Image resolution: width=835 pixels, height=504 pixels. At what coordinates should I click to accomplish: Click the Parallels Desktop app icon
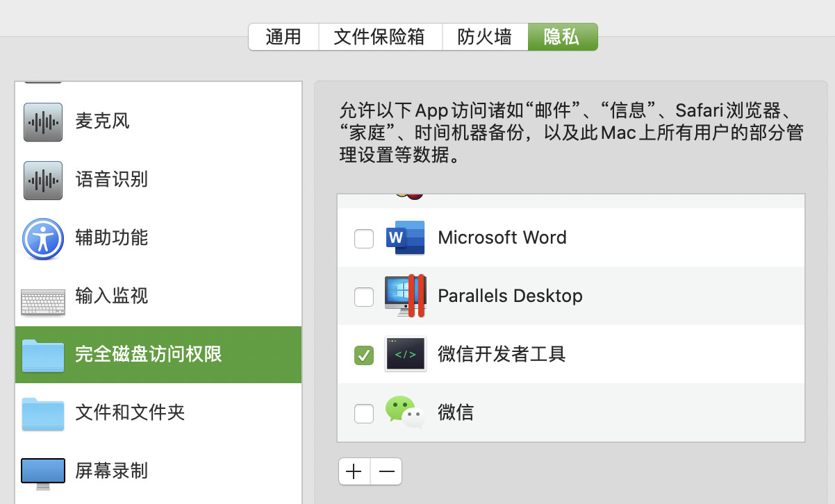point(405,296)
